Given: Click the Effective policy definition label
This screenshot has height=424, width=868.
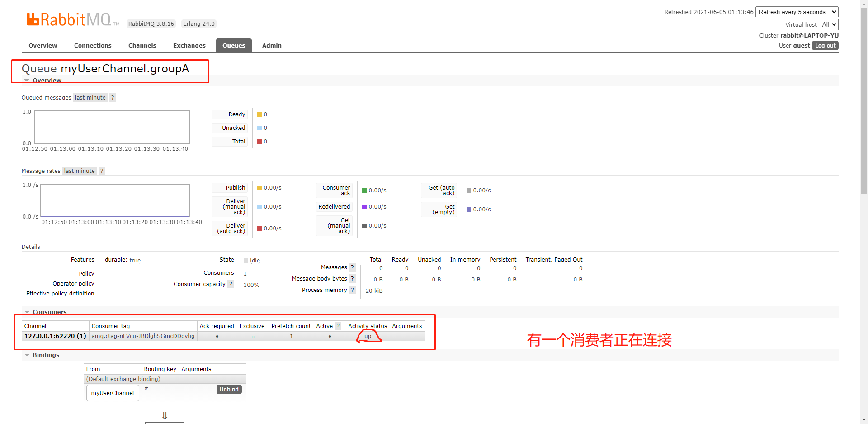Looking at the screenshot, I should (60, 293).
